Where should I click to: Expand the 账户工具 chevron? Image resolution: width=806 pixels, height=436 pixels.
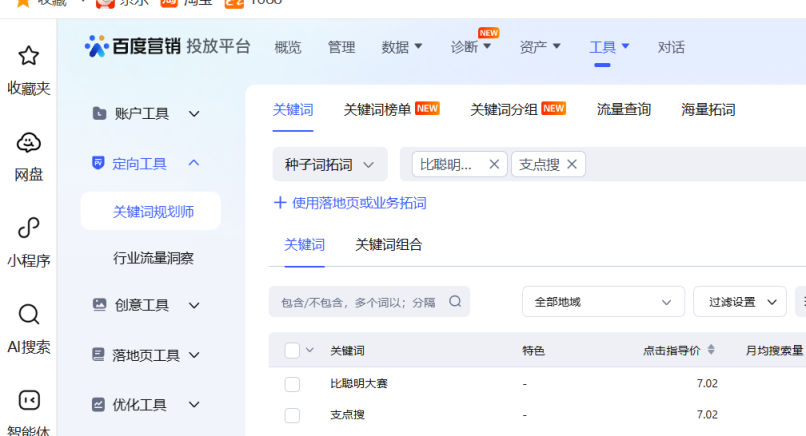click(194, 114)
